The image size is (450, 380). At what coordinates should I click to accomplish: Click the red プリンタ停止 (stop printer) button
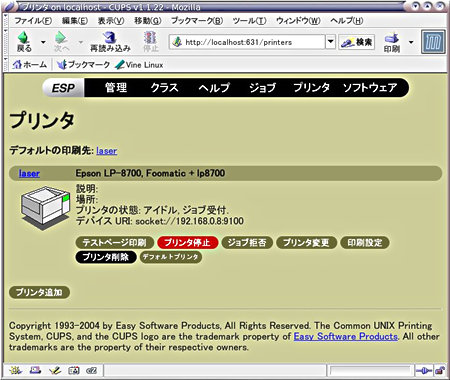[187, 242]
